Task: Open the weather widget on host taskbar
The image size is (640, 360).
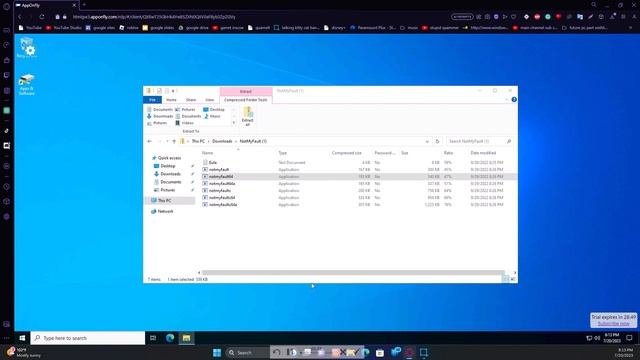Action: tap(24, 353)
